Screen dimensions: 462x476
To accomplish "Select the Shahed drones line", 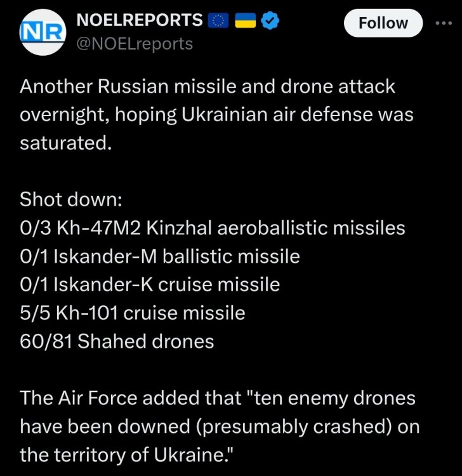I will click(117, 341).
